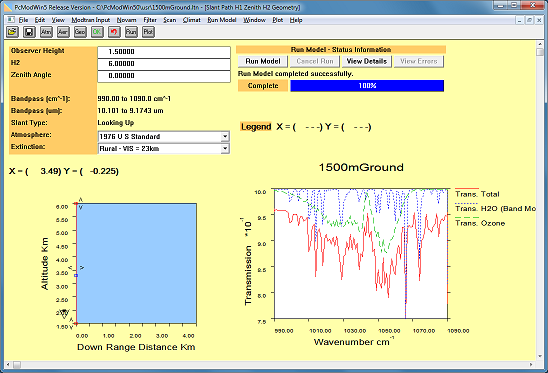Viewport: 548px width, 373px height.
Task: Open the Aer aerosol toolbar button
Action: click(63, 32)
